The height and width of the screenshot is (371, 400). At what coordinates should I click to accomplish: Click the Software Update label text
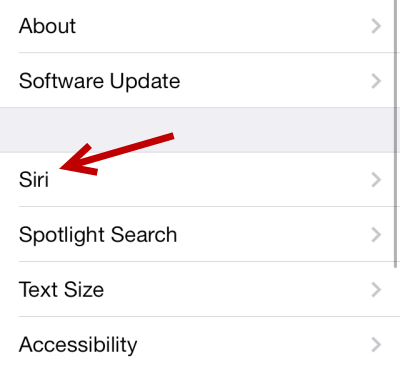[99, 82]
